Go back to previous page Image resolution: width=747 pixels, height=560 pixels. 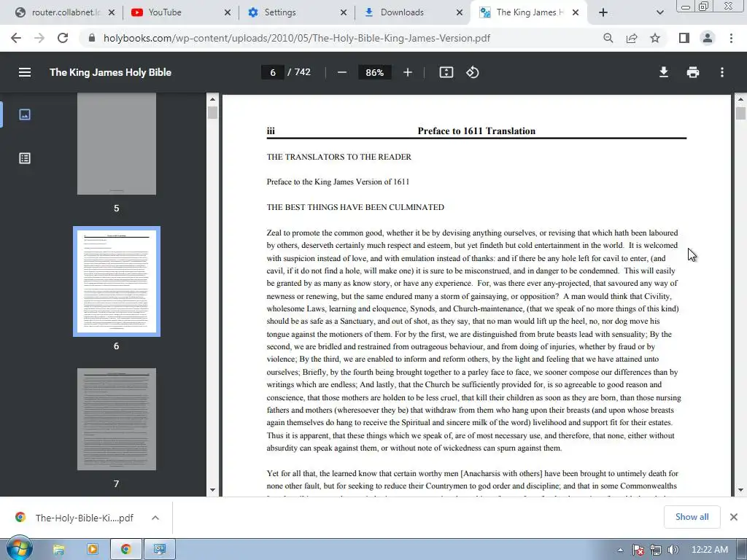coord(16,38)
